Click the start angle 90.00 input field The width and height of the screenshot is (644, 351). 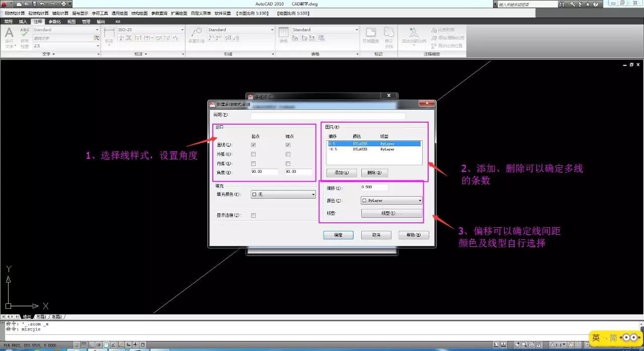pos(265,172)
